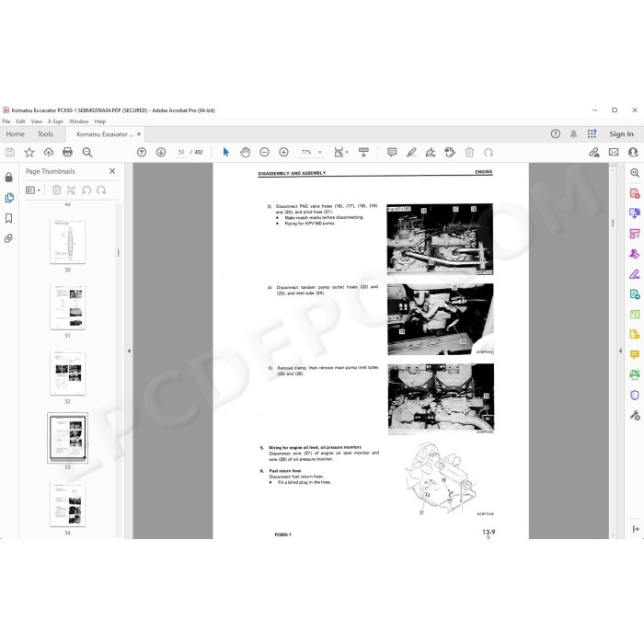This screenshot has width=644, height=644.
Task: Delete selected page in thumbnails panel
Action: pos(57,190)
